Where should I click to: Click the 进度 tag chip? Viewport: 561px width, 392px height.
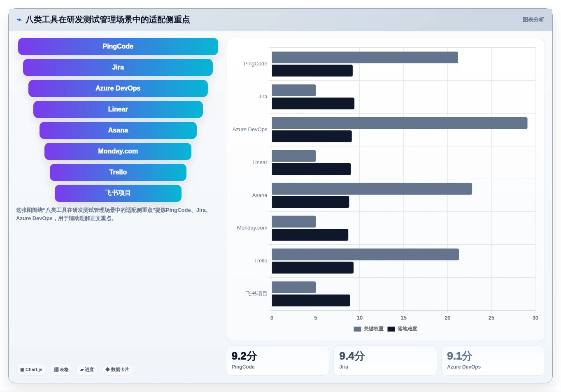point(87,369)
